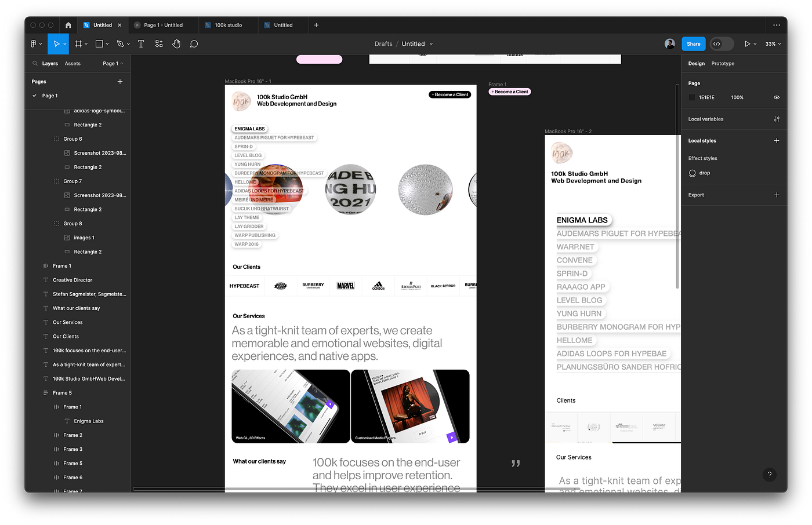
Task: Switch to the Assets tab
Action: 72,63
